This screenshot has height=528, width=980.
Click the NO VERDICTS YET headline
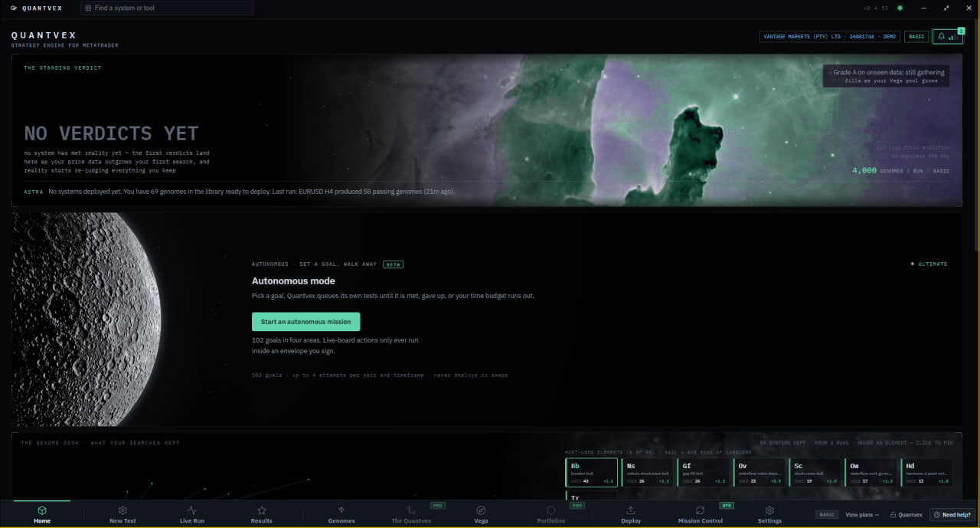[111, 133]
